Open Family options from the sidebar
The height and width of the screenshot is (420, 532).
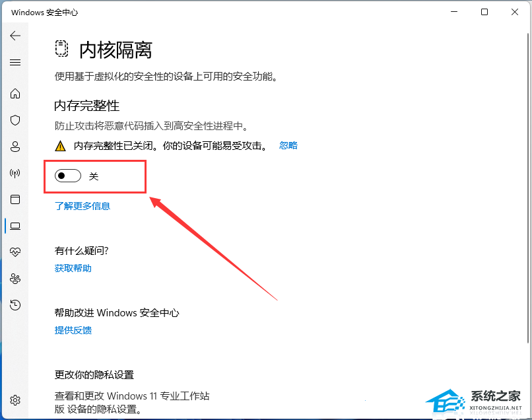click(x=15, y=278)
